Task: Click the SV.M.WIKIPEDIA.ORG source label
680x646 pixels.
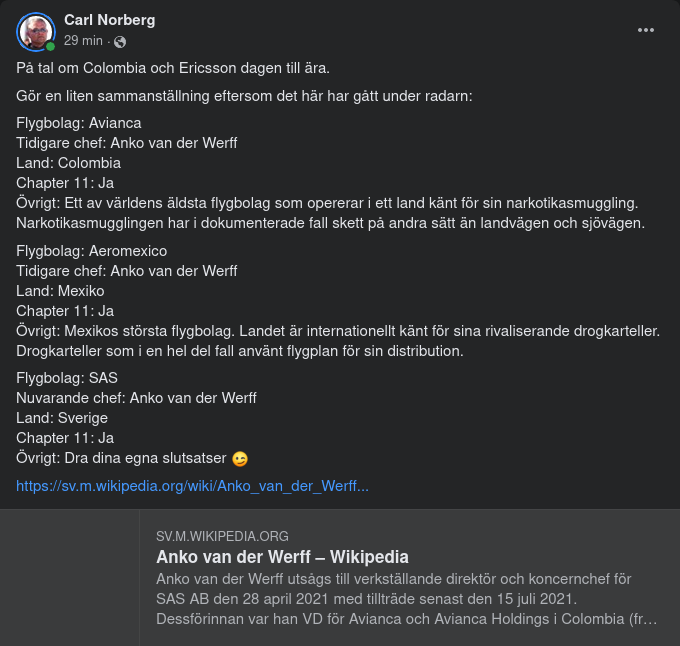Action: point(222,536)
